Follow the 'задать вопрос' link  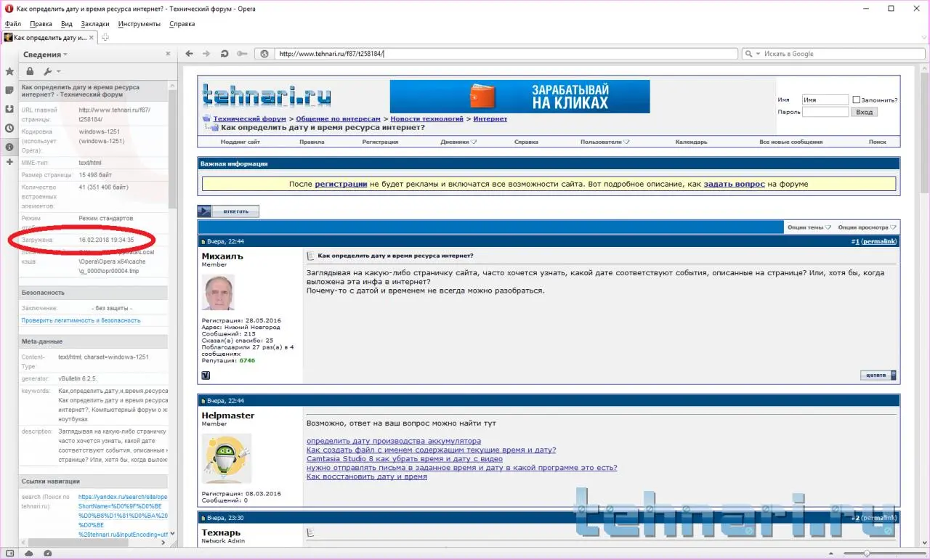[734, 184]
